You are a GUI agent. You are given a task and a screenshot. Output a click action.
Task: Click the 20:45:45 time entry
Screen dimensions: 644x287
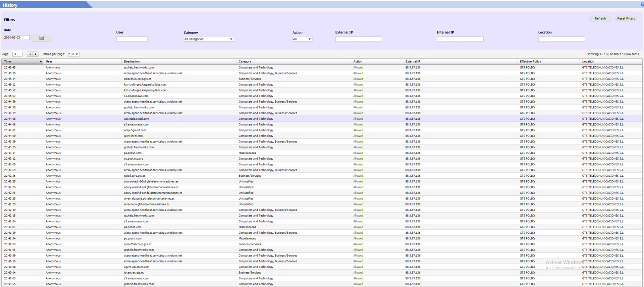[x=10, y=68]
